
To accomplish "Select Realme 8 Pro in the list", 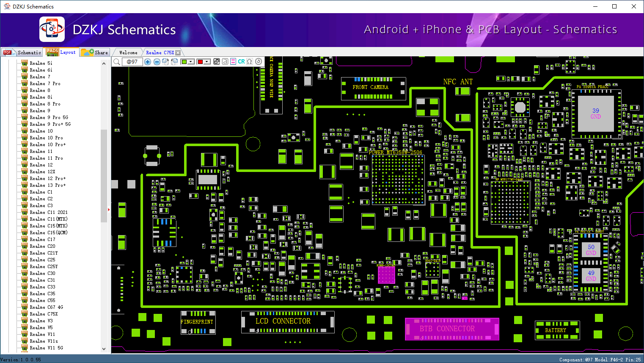I will coord(45,104).
